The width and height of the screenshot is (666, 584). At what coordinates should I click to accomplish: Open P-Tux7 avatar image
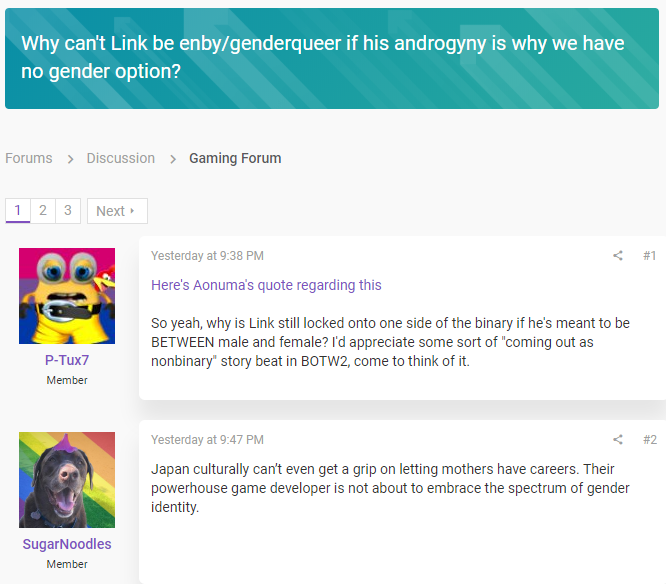(x=67, y=296)
